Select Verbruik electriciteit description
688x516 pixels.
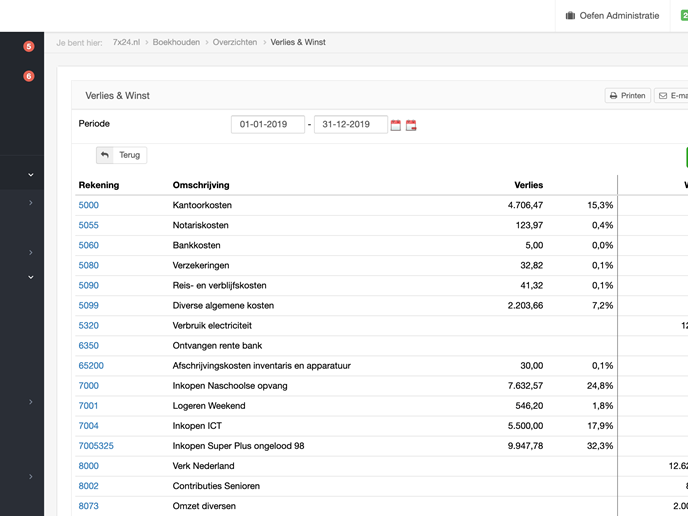212,326
